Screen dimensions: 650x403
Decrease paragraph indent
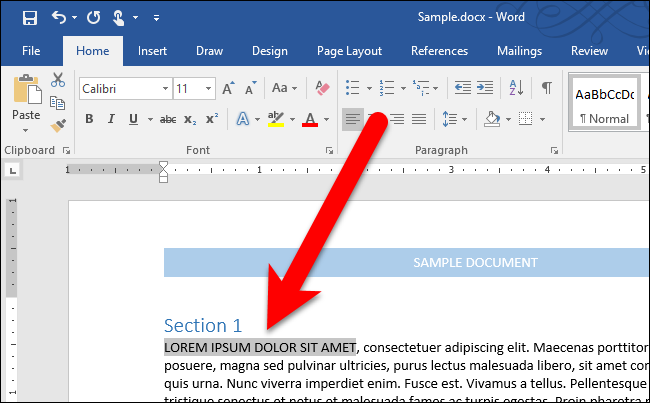(x=463, y=88)
